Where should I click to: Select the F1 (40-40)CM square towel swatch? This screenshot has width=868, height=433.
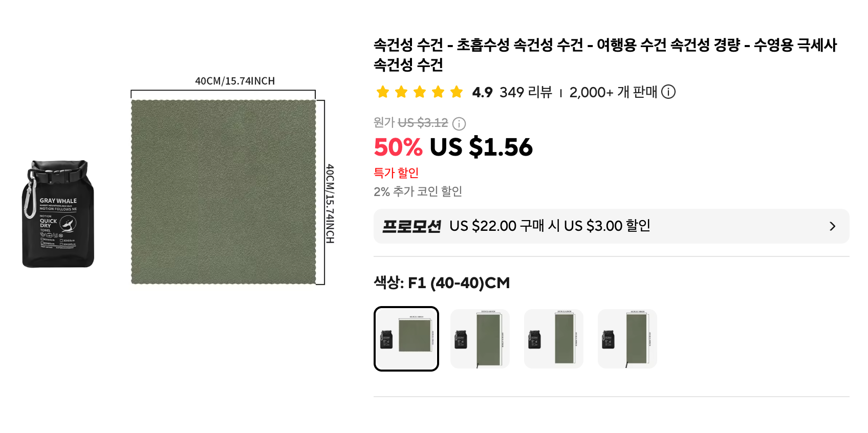[x=406, y=339]
